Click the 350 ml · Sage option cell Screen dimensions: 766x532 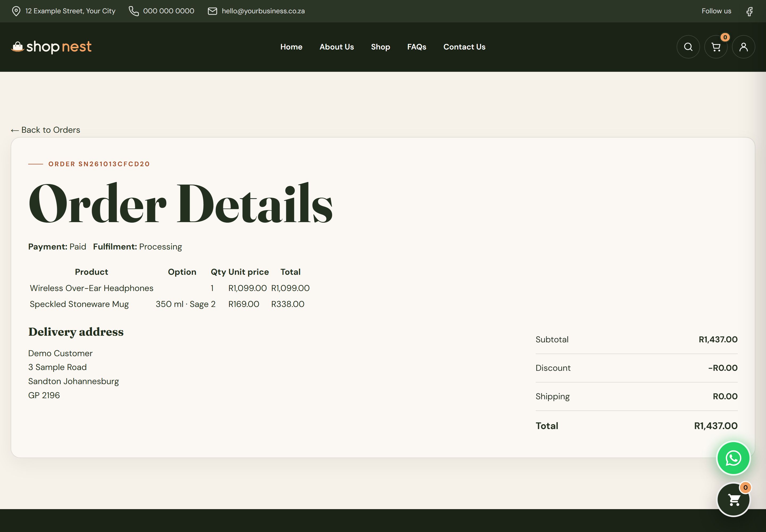point(182,304)
